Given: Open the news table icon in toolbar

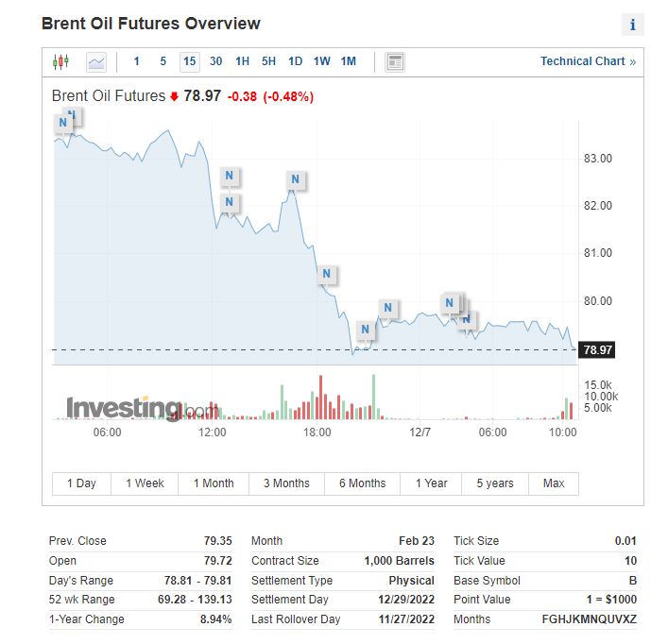Looking at the screenshot, I should click(395, 62).
